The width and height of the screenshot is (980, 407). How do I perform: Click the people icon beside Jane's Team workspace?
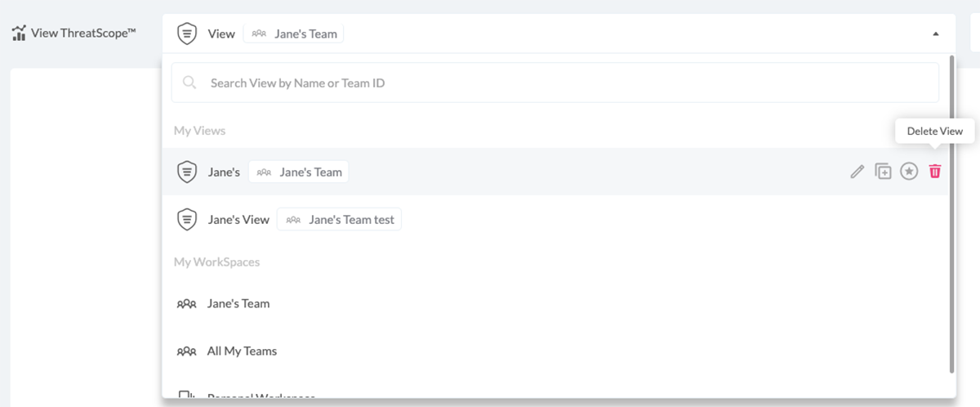[186, 304]
